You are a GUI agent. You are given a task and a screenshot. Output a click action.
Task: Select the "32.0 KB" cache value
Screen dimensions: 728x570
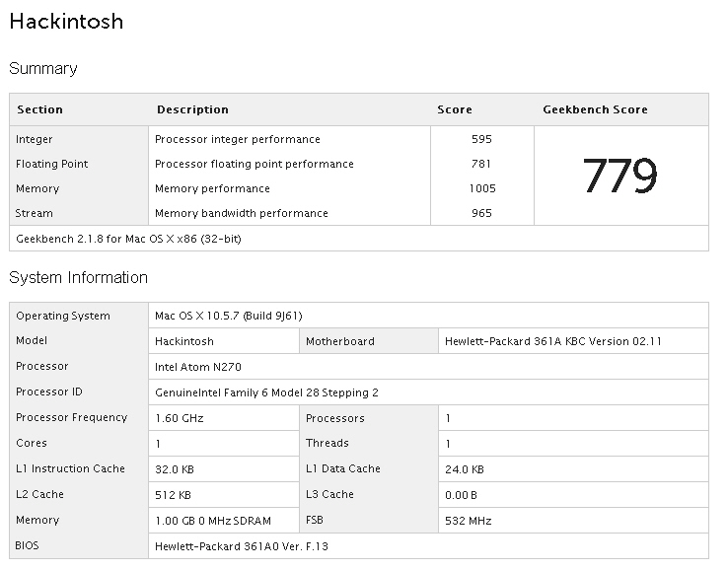[x=175, y=469]
